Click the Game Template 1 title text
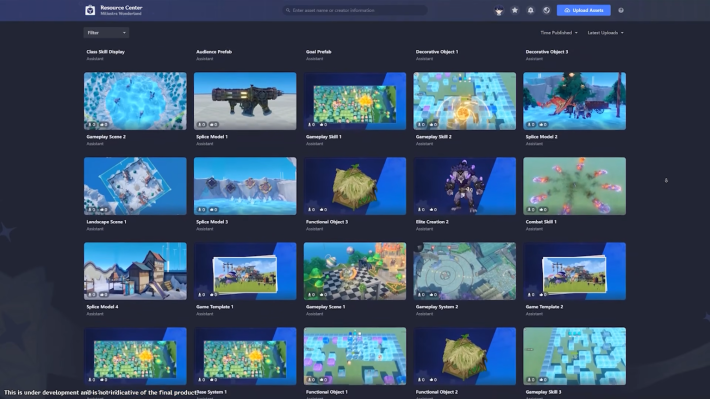Viewport: 710px width, 399px height. point(215,307)
